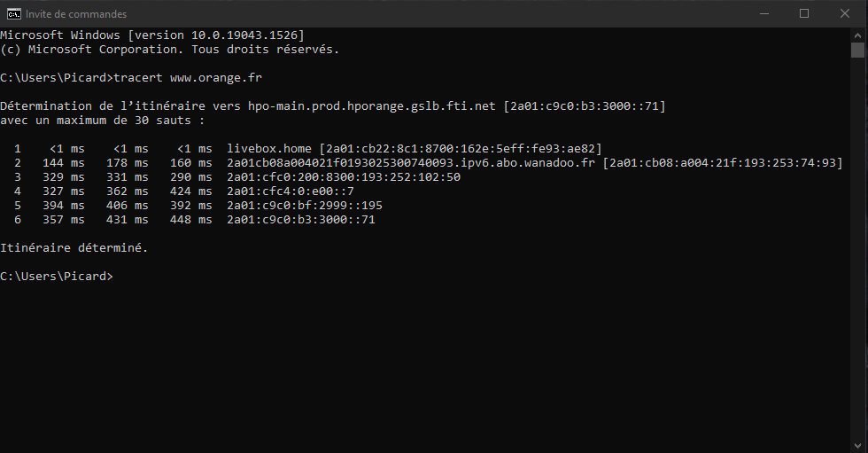This screenshot has height=453, width=868.
Task: Maximize the Invite de commandes window
Action: pyautogui.click(x=804, y=13)
